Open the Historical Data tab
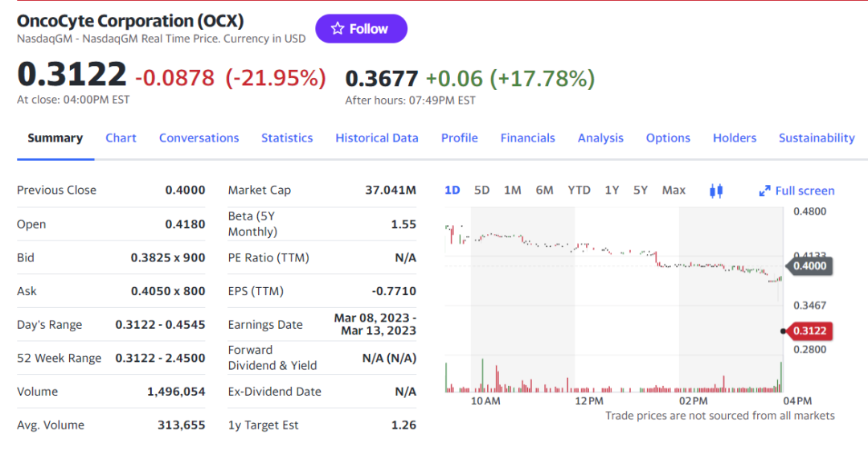Screen dimensions: 868x464 pyautogui.click(x=377, y=138)
